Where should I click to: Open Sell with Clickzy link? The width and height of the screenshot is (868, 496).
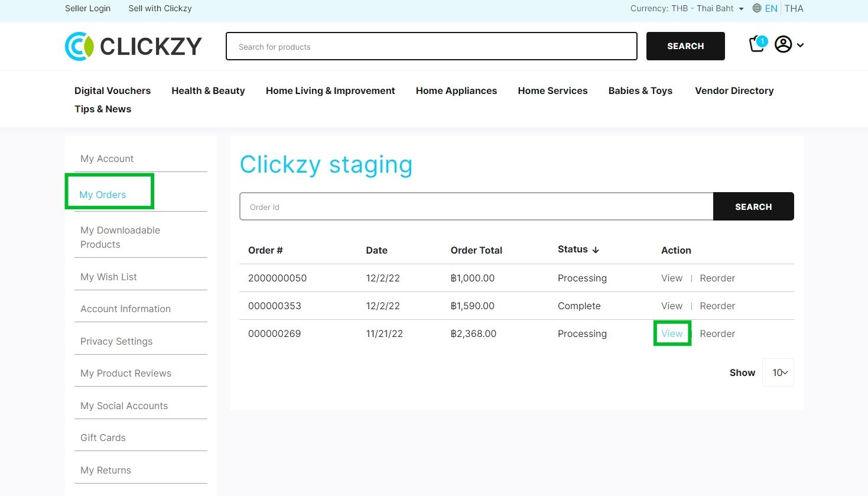(x=160, y=8)
